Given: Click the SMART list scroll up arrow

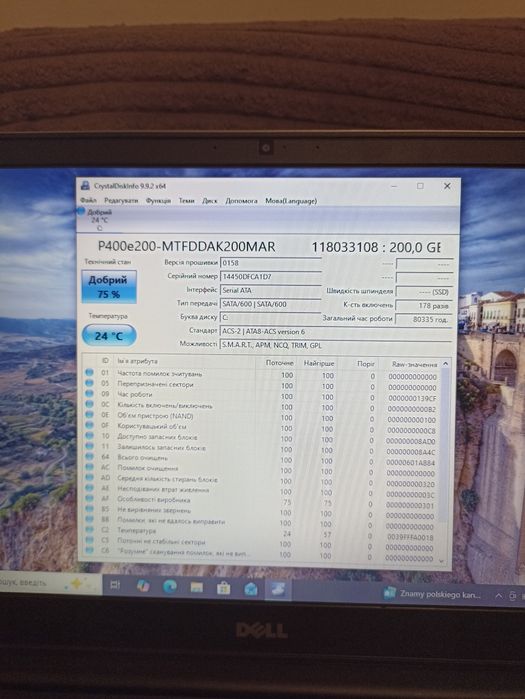Looking at the screenshot, I should point(445,364).
